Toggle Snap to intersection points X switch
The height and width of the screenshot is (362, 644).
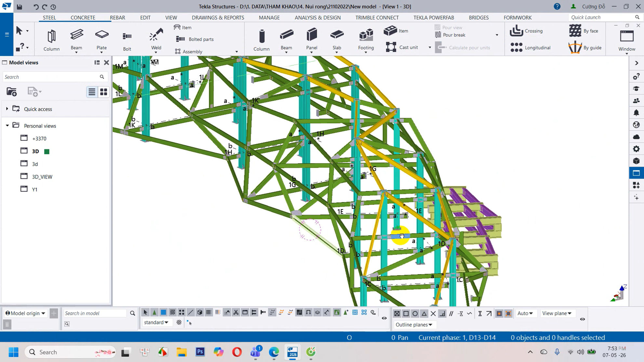pyautogui.click(x=433, y=314)
